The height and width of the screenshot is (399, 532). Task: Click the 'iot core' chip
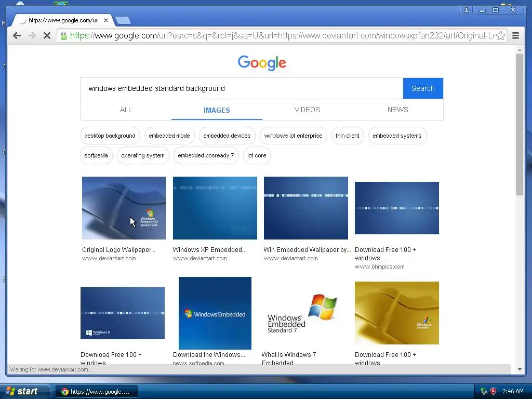click(257, 155)
